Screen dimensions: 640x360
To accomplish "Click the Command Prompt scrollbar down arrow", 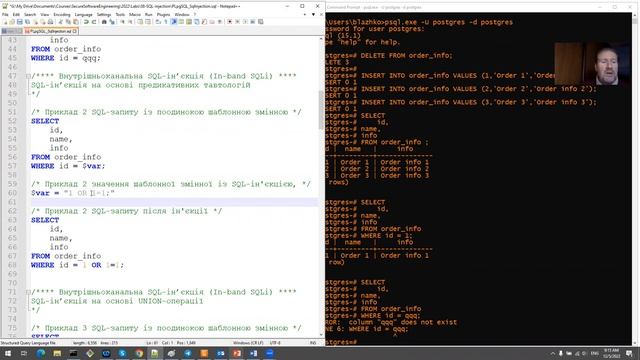I will click(x=635, y=342).
